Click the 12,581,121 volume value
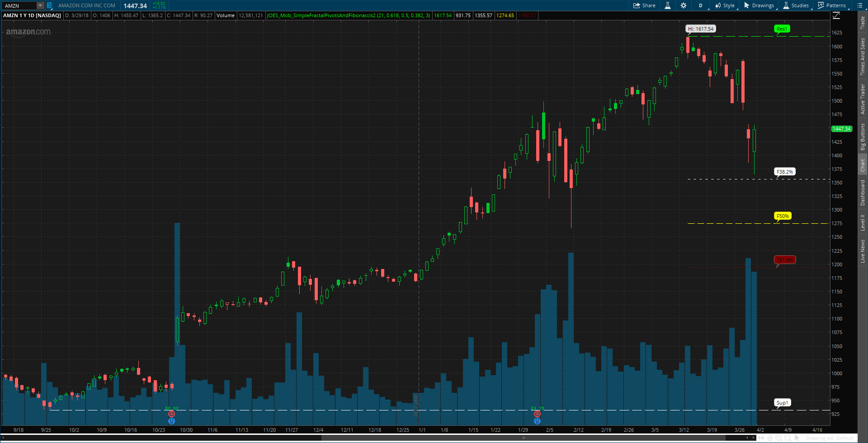This screenshot has width=868, height=443. [250, 15]
